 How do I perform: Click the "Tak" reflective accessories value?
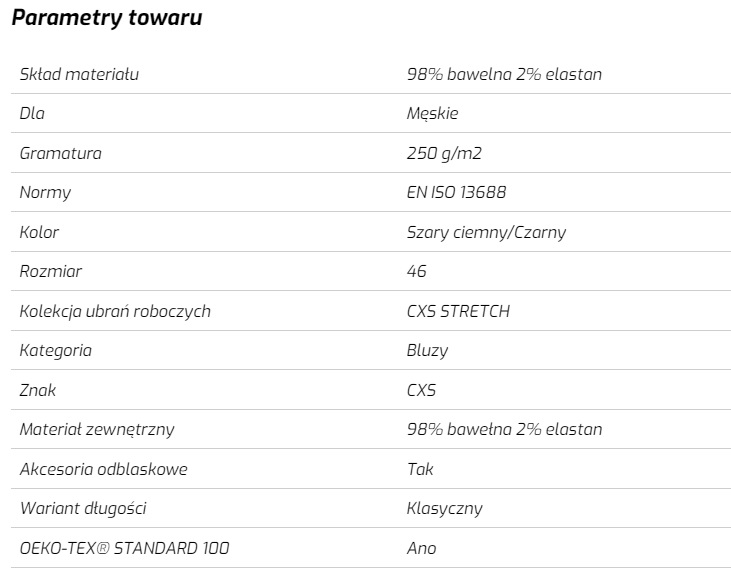pyautogui.click(x=420, y=469)
